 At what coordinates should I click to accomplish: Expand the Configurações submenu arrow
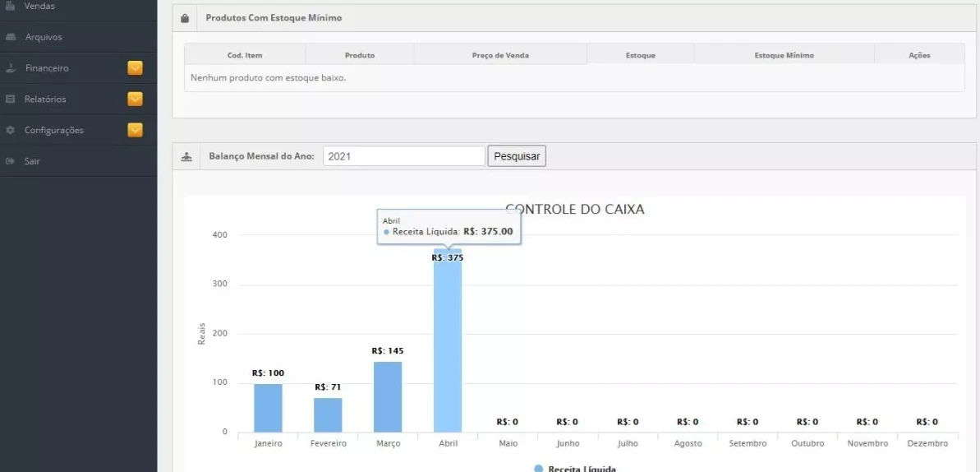click(x=136, y=130)
